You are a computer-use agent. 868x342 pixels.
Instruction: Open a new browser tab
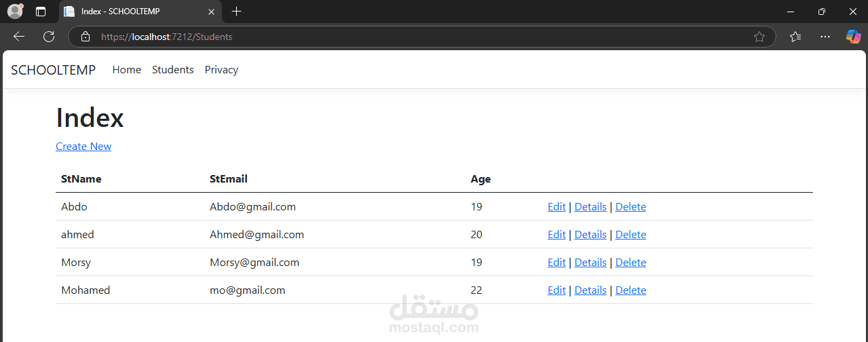pos(236,12)
